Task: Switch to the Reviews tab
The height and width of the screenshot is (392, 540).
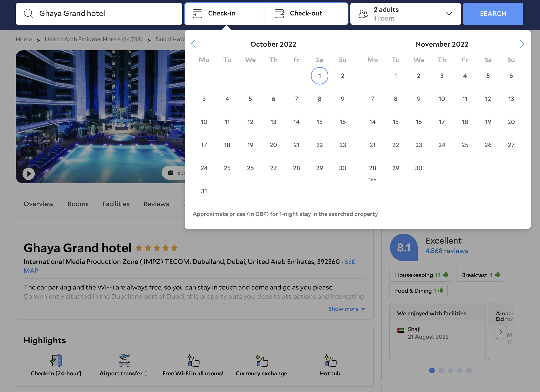Action: click(x=156, y=204)
